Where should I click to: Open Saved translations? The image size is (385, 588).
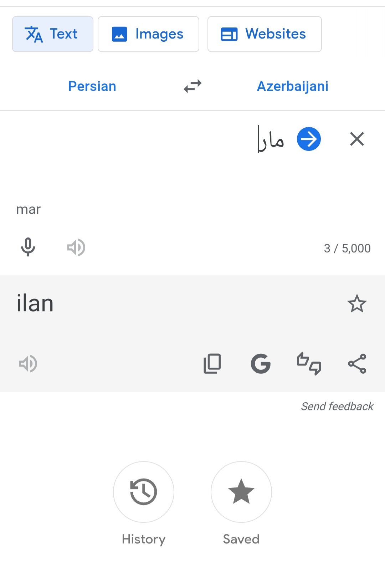[241, 492]
